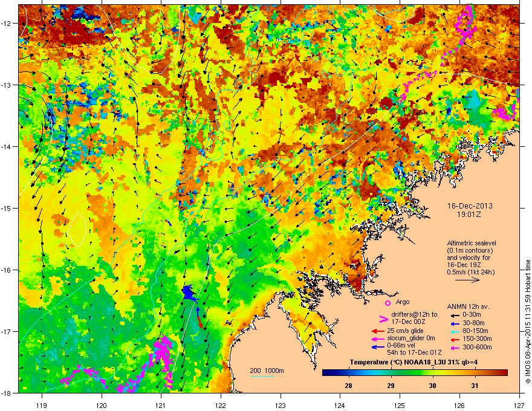Click the 'drifters@12h to' legend label

pos(414,314)
